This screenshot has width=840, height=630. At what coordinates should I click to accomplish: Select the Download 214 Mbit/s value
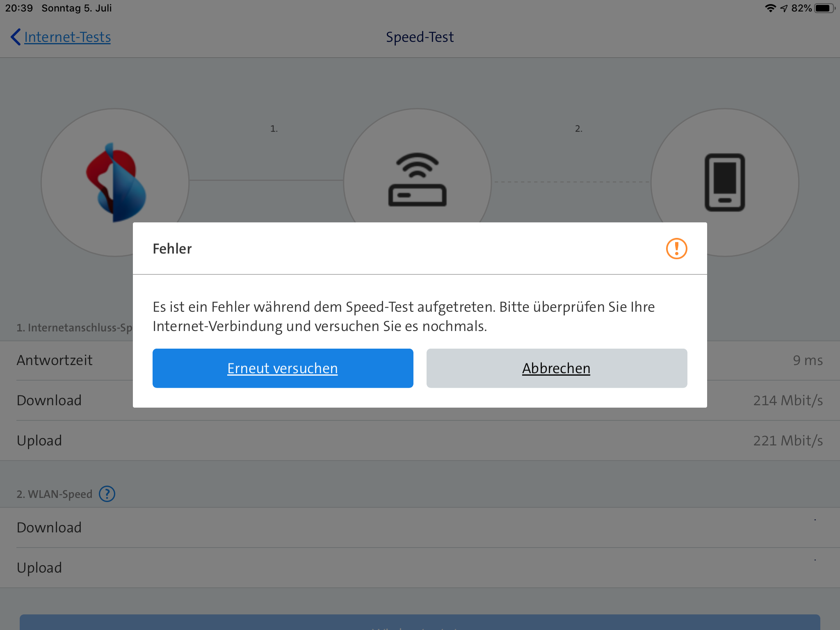point(787,400)
